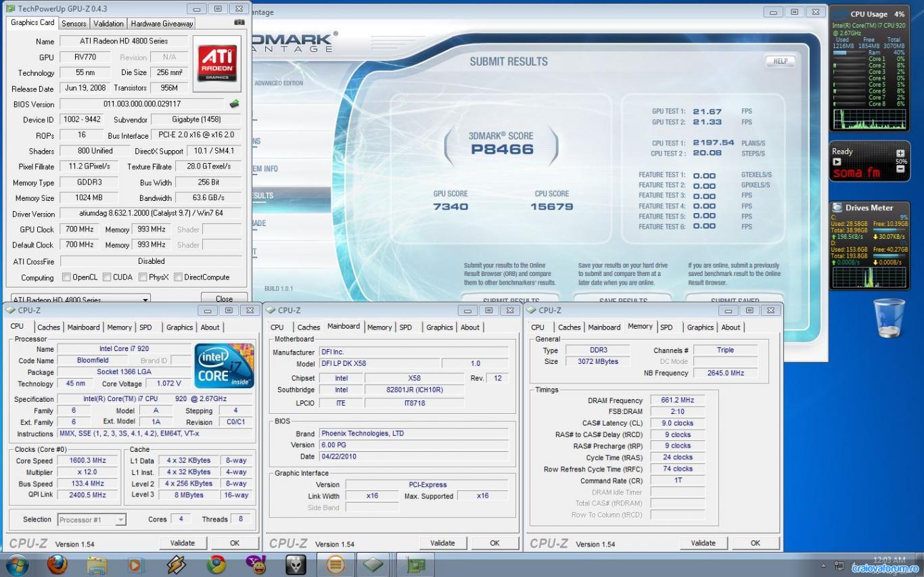Open SPD tab in the middle CPU-Z window
Screen dimensions: 924x577
406,327
